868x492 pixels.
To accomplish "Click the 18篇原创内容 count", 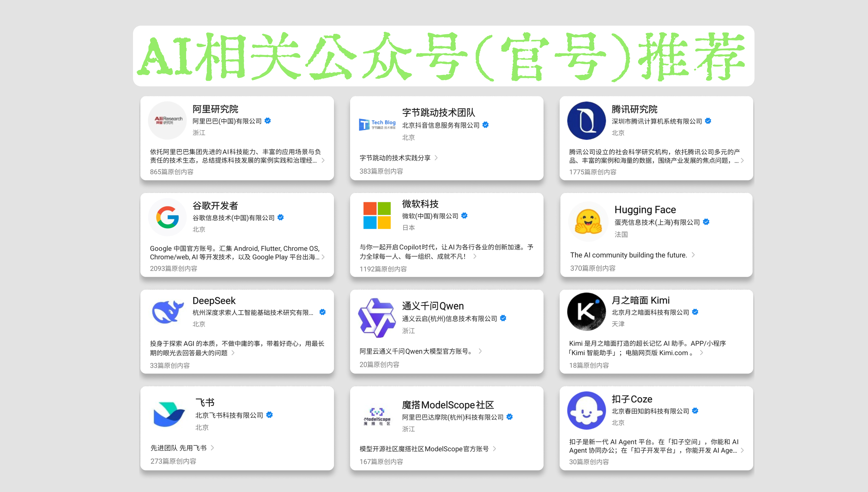I will (x=589, y=365).
